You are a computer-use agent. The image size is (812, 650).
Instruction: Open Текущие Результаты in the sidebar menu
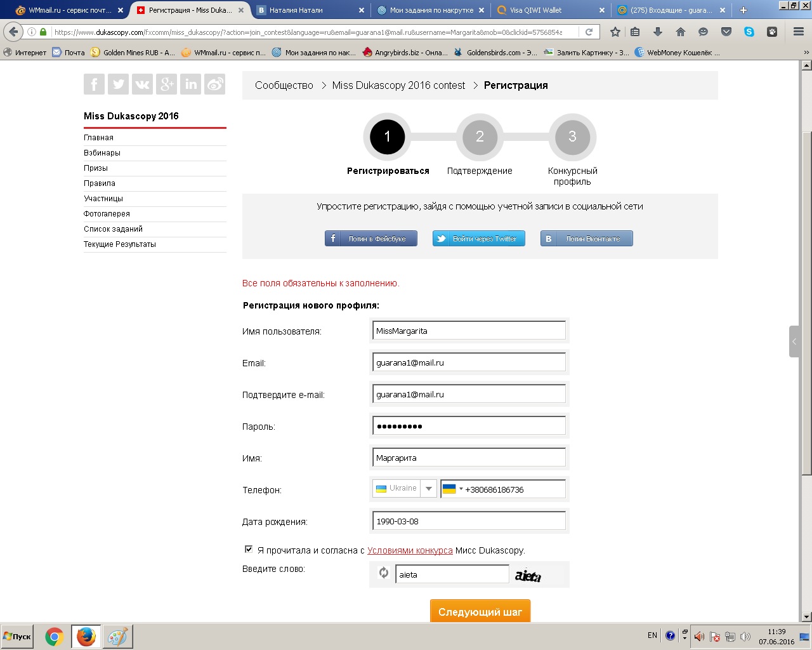coord(120,244)
